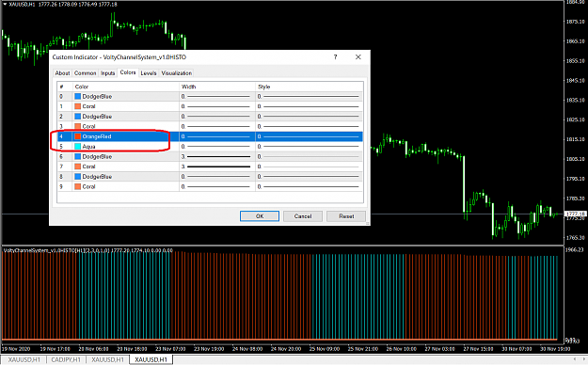
Task: Click the VoltyChannelSystem indicator label in subwindow
Action: tap(88, 250)
